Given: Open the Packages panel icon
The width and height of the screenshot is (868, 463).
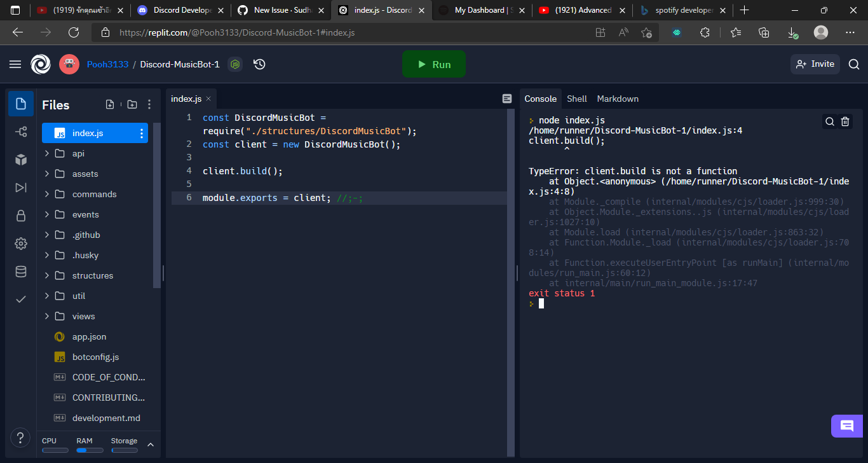Looking at the screenshot, I should 21,160.
